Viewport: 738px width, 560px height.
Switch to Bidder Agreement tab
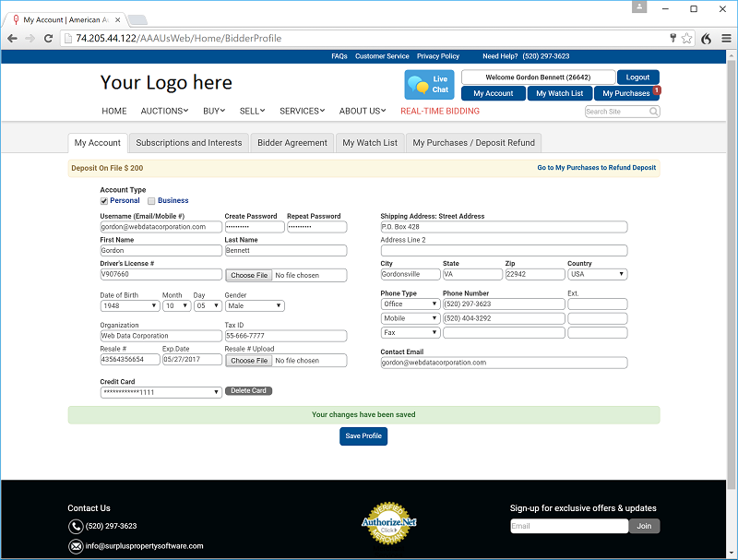tap(292, 143)
